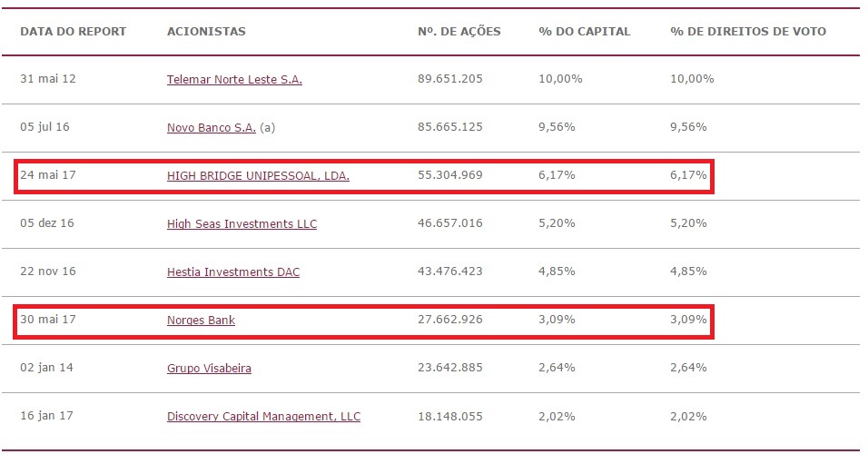Click the share count 18.148.055
This screenshot has width=868, height=454.
click(x=450, y=417)
